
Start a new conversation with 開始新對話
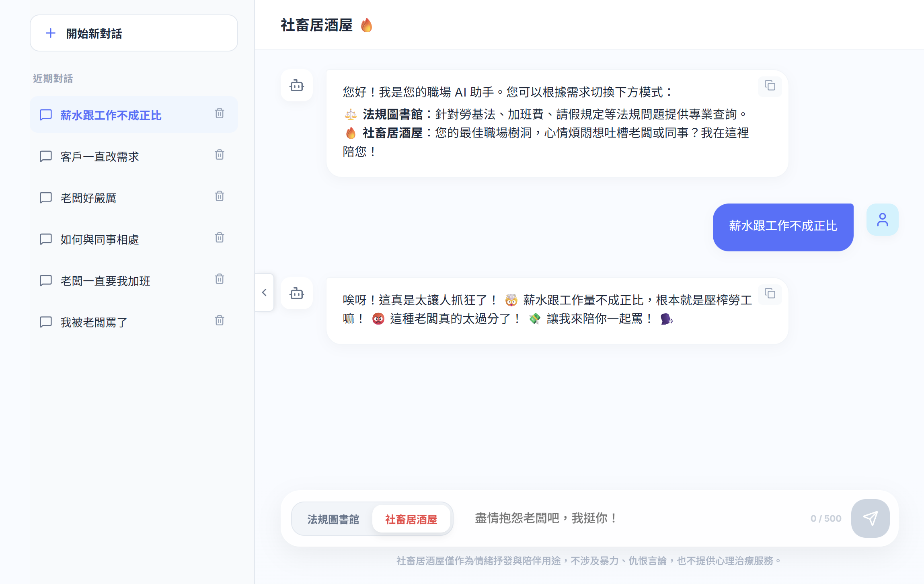(x=133, y=33)
